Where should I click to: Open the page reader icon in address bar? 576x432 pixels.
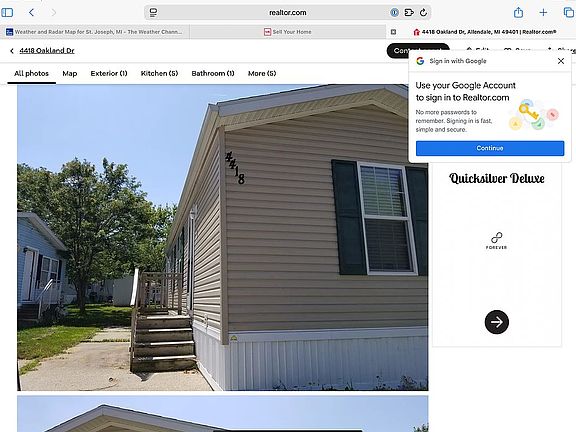coord(153,12)
